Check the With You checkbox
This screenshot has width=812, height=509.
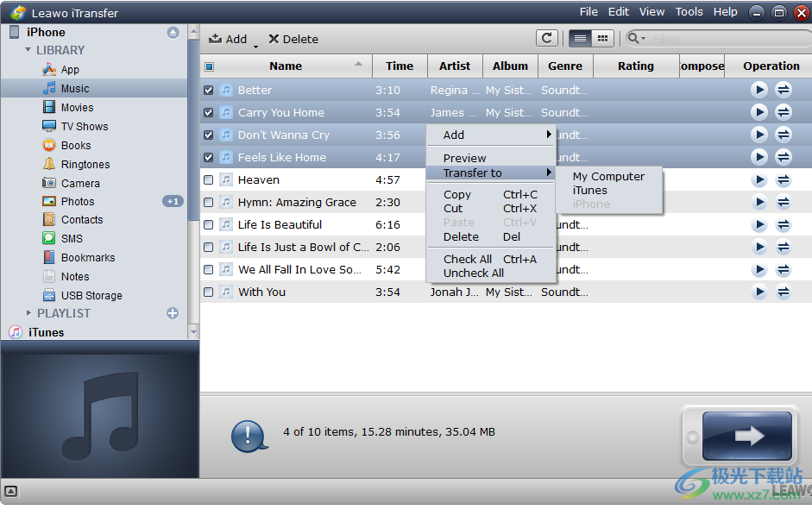pos(208,292)
